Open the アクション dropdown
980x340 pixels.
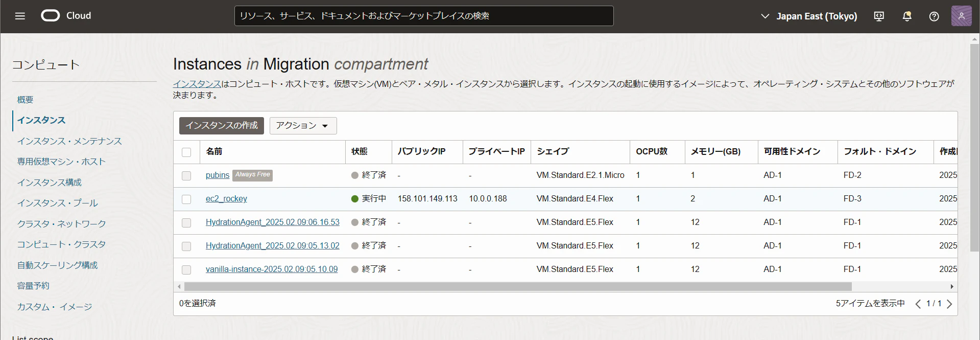pos(303,126)
